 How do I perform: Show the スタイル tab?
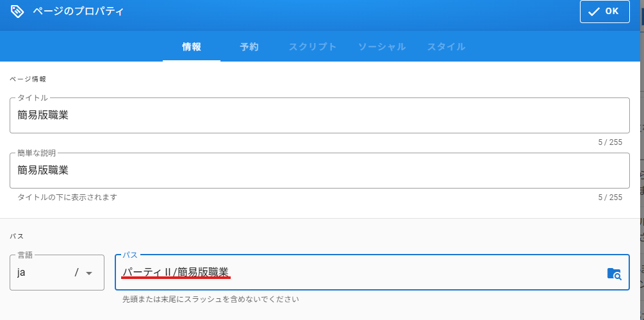click(x=446, y=47)
